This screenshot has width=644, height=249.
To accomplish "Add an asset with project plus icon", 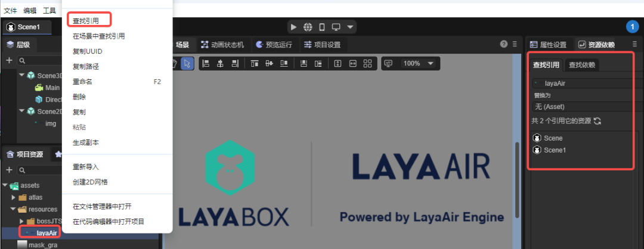I will pyautogui.click(x=10, y=170).
